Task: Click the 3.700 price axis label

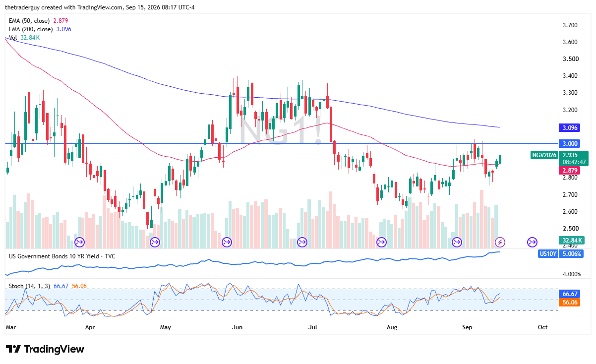Action: [x=570, y=25]
